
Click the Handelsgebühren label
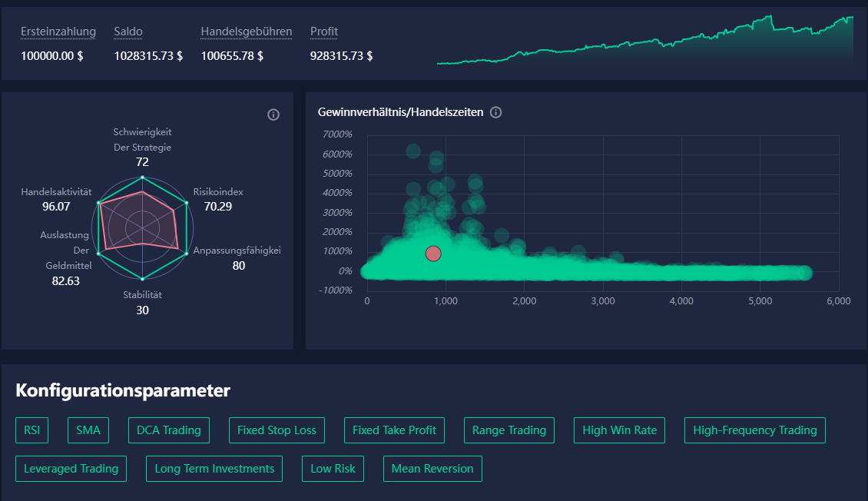click(247, 32)
